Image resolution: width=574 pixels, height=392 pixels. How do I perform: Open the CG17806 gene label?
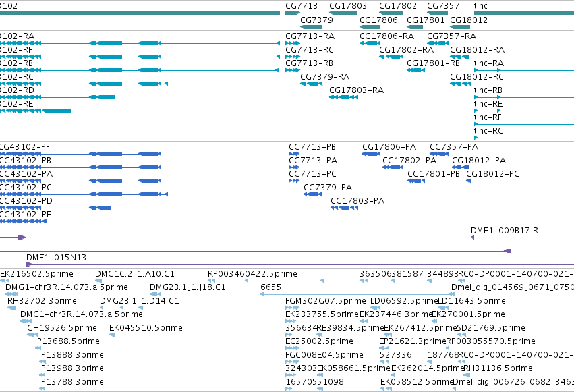point(378,20)
